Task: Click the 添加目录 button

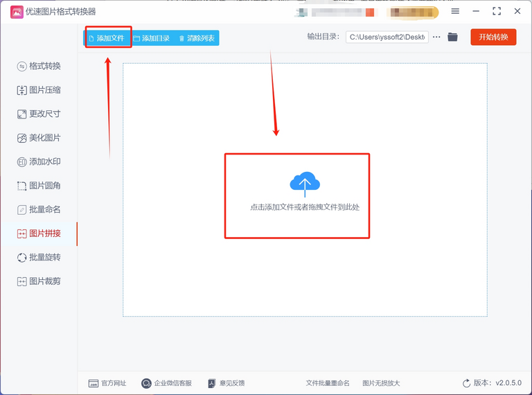Action: [152, 38]
